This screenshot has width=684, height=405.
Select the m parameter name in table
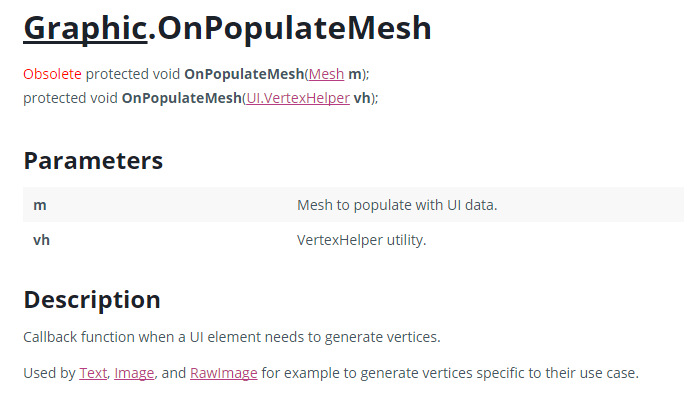(x=40, y=205)
